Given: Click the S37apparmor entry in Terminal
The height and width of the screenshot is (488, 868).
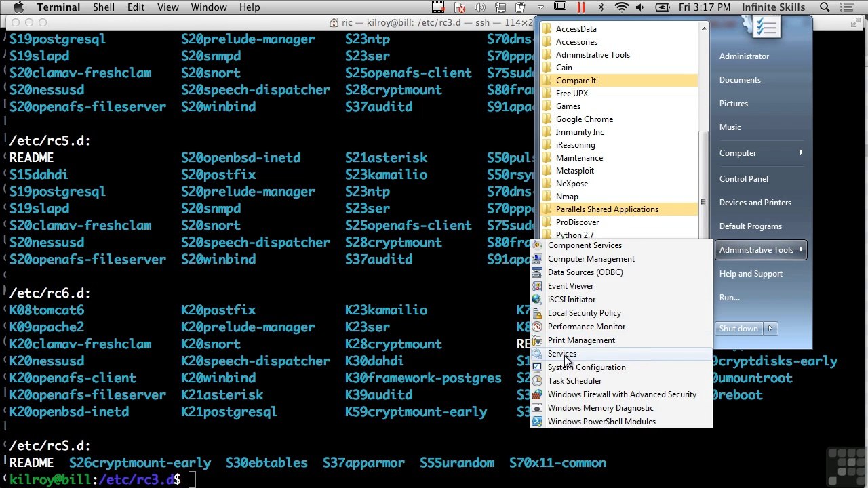Looking at the screenshot, I should click(x=363, y=463).
